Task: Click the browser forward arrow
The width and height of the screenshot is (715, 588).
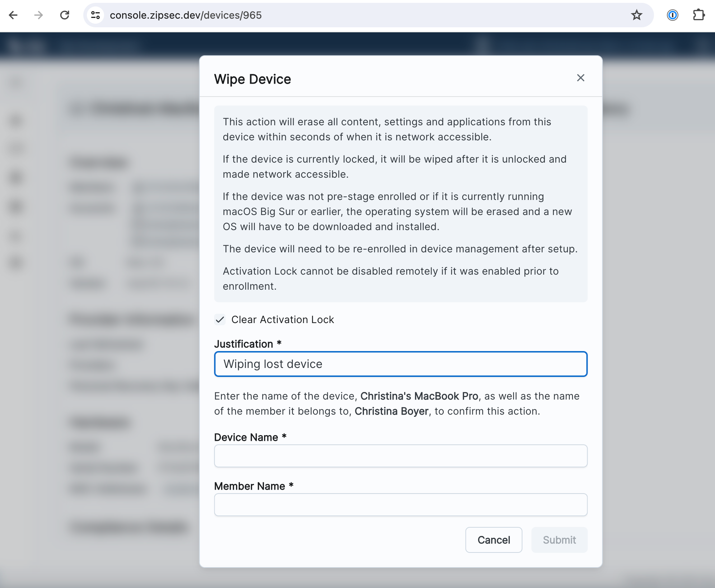Action: pyautogui.click(x=38, y=15)
